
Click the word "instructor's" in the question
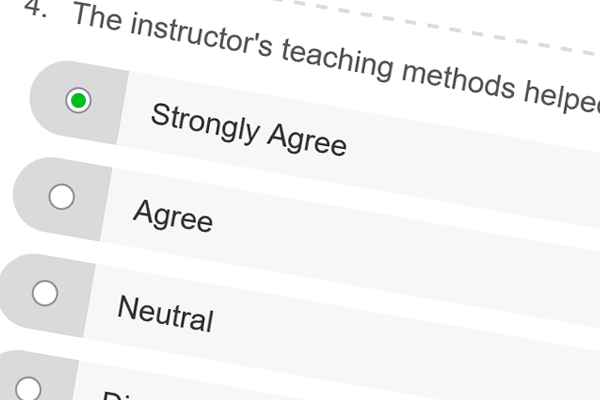click(201, 37)
